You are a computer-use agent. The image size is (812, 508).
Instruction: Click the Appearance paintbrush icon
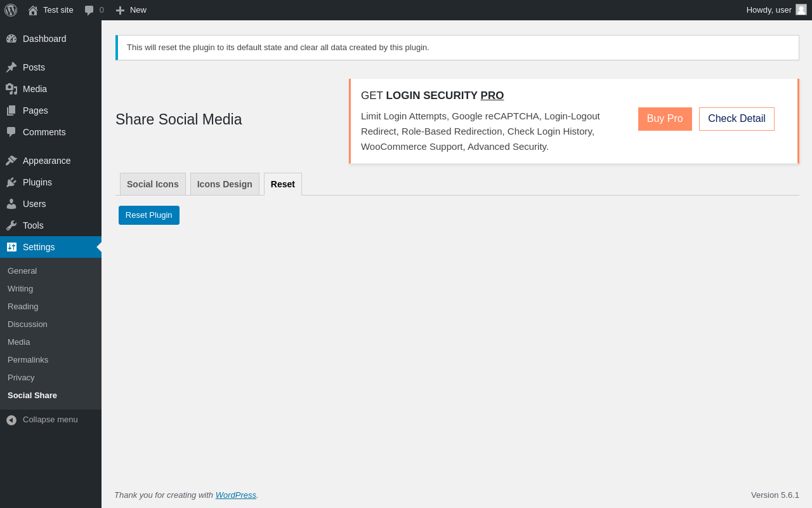pyautogui.click(x=11, y=161)
